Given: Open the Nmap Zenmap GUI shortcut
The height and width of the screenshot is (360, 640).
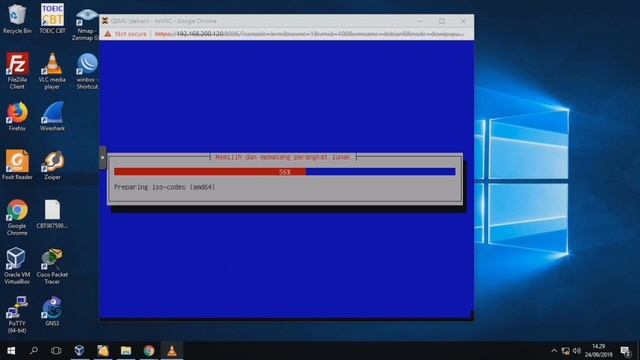Looking at the screenshot, I should (x=87, y=24).
